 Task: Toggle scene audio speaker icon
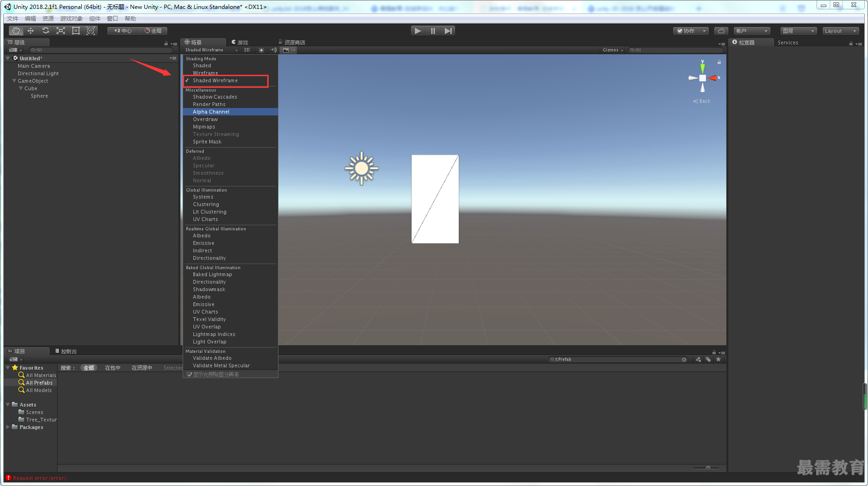tap(273, 50)
